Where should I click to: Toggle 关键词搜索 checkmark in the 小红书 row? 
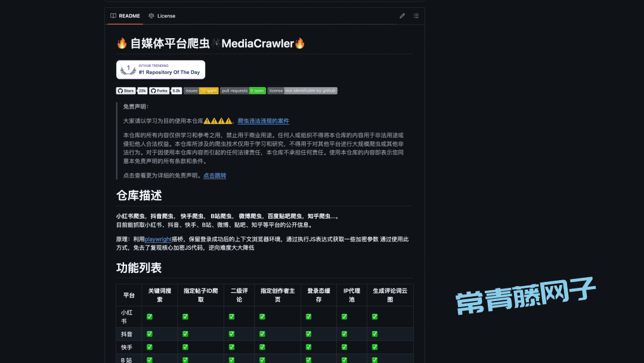(148, 317)
